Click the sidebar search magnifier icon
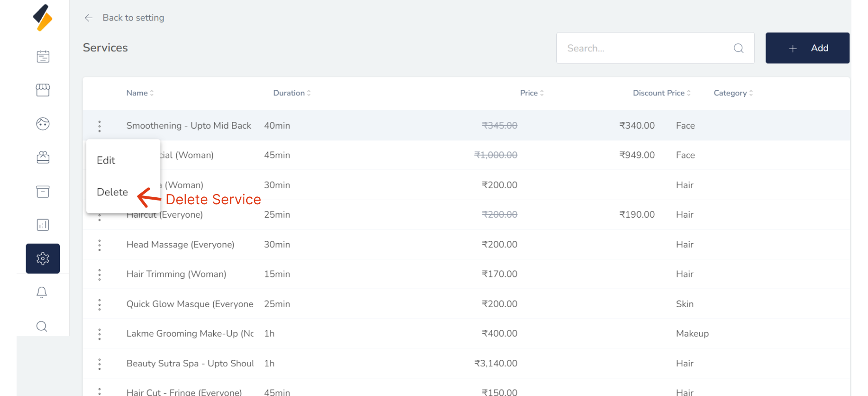 [42, 327]
